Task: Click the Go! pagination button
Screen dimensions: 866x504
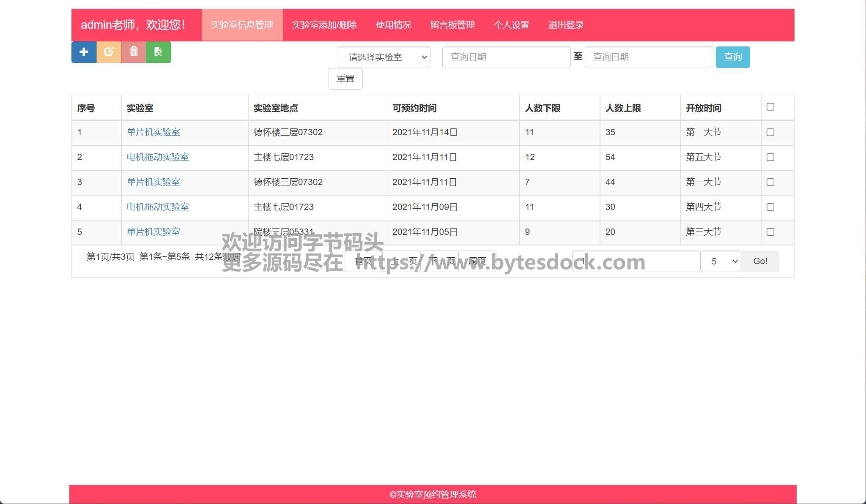Action: pyautogui.click(x=760, y=261)
